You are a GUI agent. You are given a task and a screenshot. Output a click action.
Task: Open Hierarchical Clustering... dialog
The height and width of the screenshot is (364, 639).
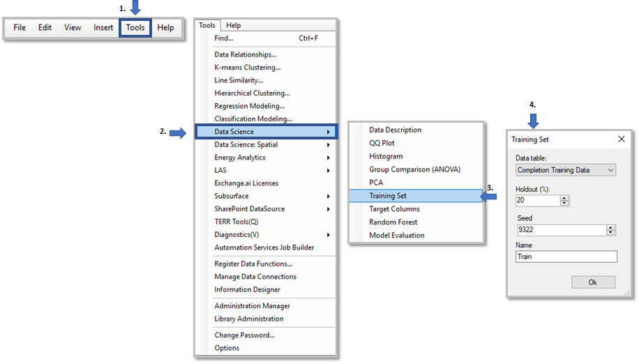pyautogui.click(x=266, y=93)
